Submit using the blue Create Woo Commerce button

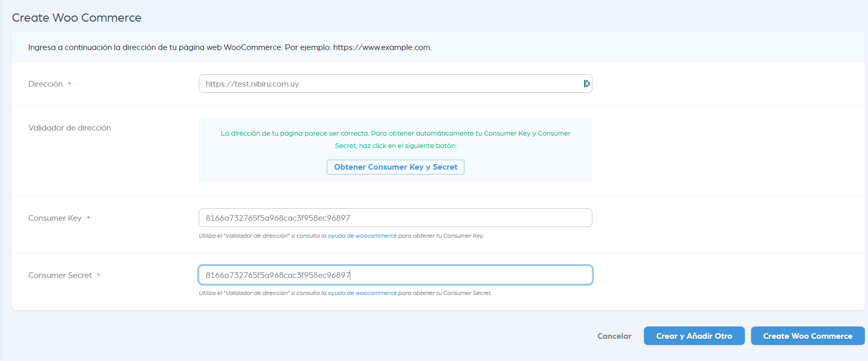807,336
